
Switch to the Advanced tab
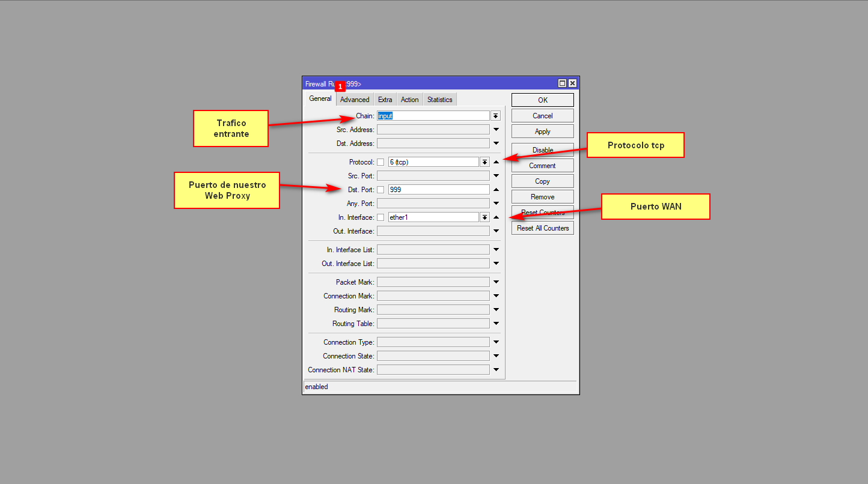point(355,100)
